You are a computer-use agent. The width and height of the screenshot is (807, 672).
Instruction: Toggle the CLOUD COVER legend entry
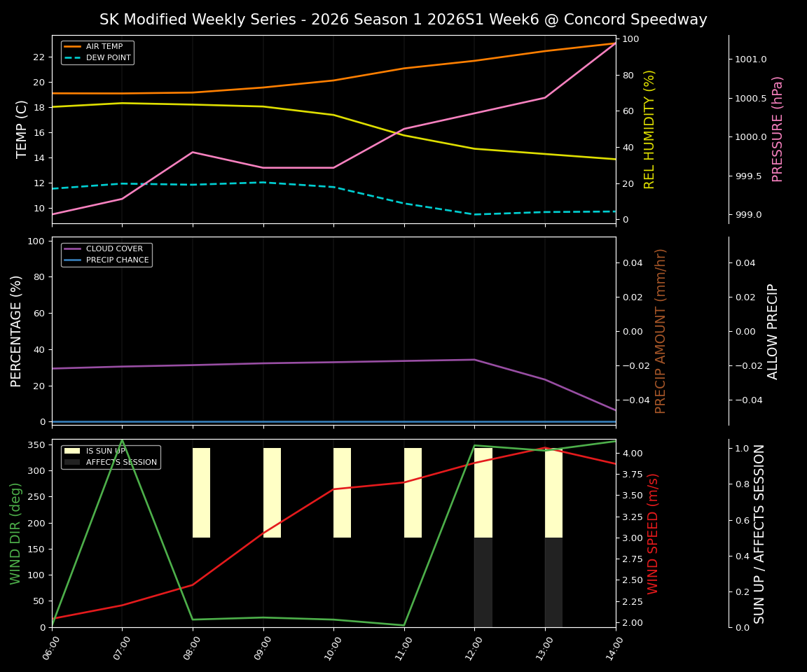pyautogui.click(x=111, y=248)
